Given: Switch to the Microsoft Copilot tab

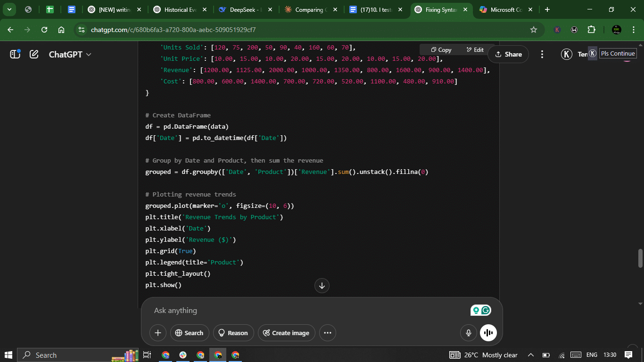Looking at the screenshot, I should point(505,9).
